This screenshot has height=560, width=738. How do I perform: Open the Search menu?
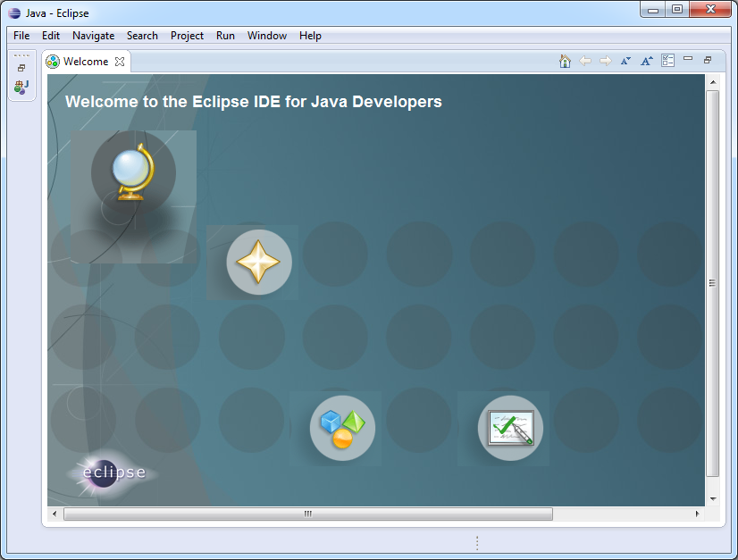[x=142, y=36]
